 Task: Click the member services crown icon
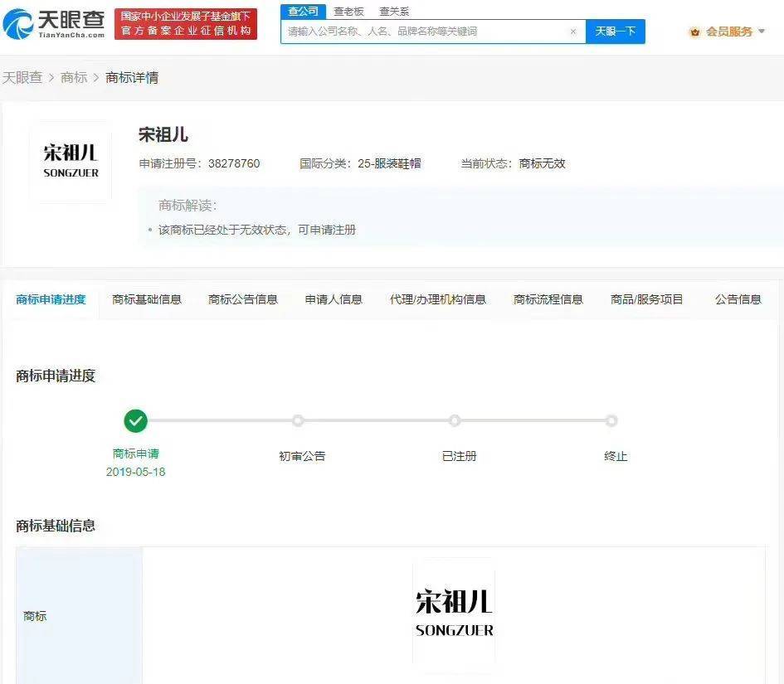[694, 32]
